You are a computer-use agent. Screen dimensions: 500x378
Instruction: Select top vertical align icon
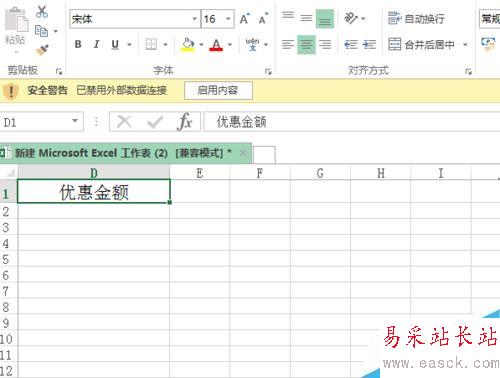click(288, 16)
